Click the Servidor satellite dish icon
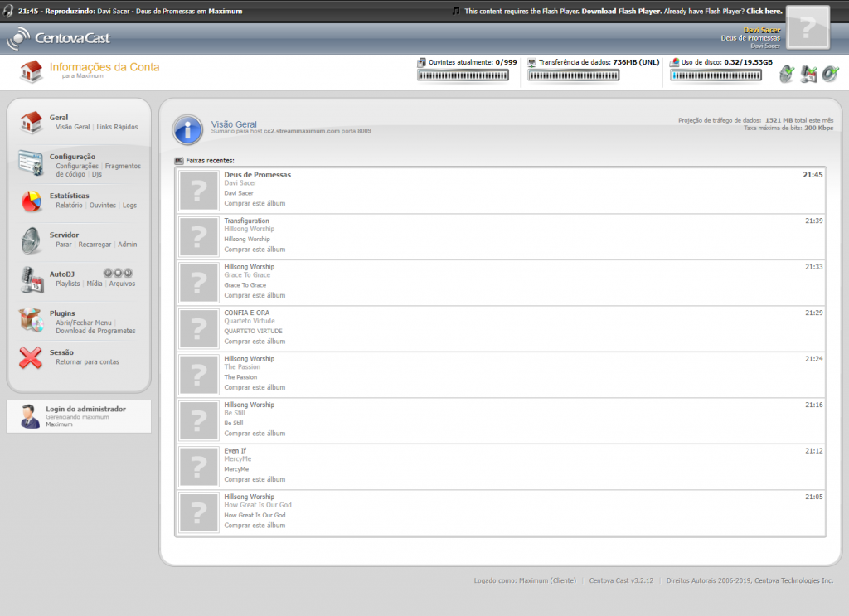The height and width of the screenshot is (616, 849). pyautogui.click(x=31, y=240)
